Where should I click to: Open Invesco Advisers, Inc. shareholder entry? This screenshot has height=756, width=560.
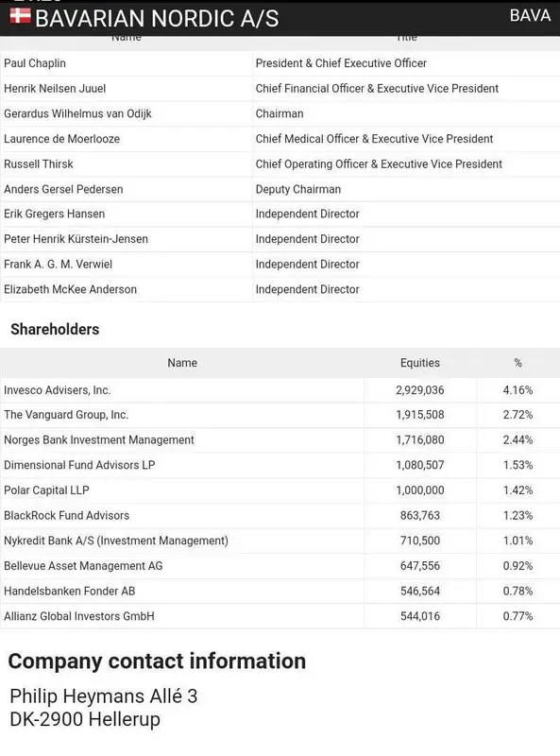point(58,390)
